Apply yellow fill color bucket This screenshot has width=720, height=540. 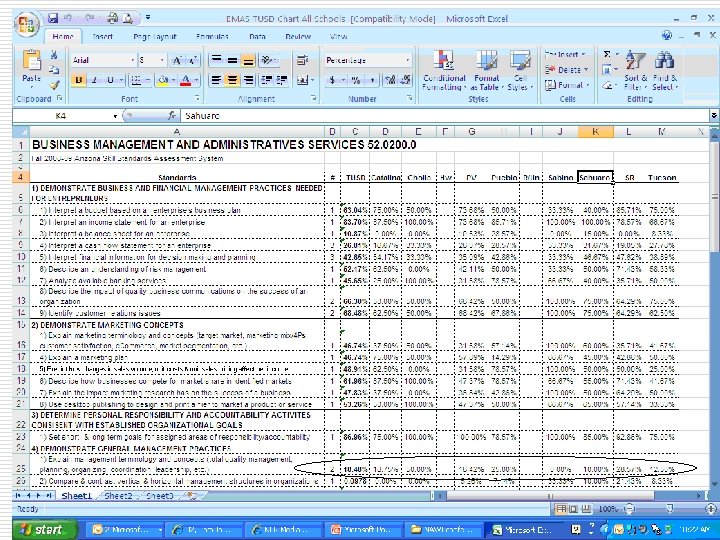tap(163, 80)
